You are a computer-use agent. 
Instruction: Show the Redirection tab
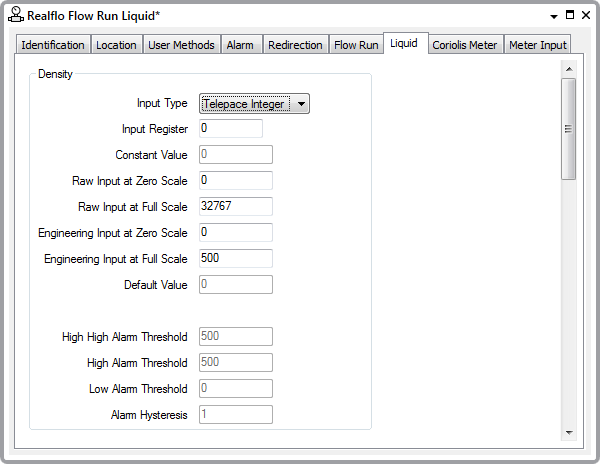295,45
